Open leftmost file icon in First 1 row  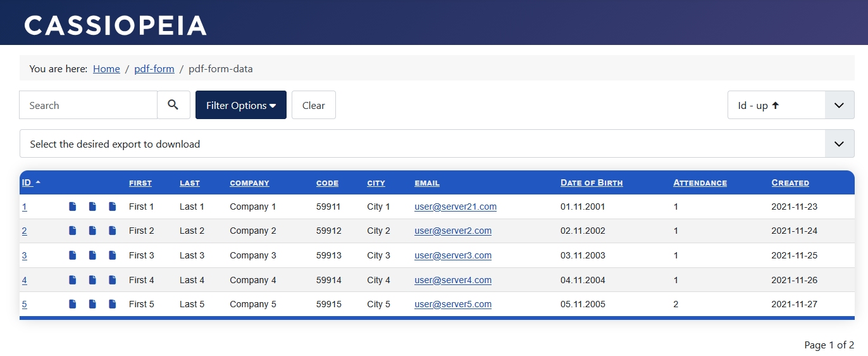(x=73, y=207)
